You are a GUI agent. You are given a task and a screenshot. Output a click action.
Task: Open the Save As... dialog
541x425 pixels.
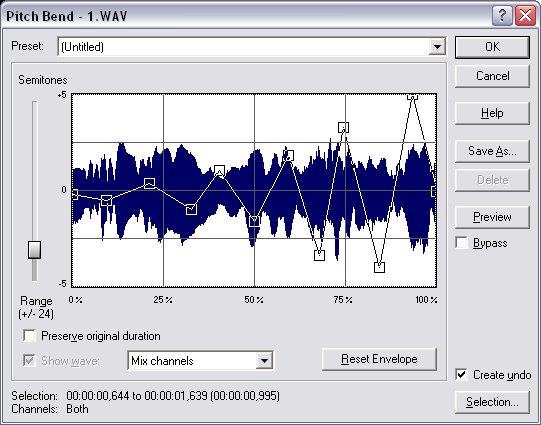pyautogui.click(x=492, y=151)
